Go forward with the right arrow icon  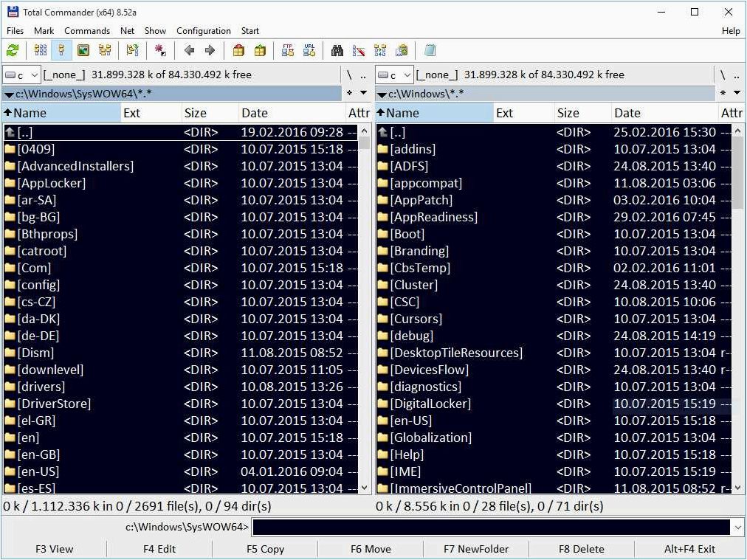pyautogui.click(x=210, y=50)
